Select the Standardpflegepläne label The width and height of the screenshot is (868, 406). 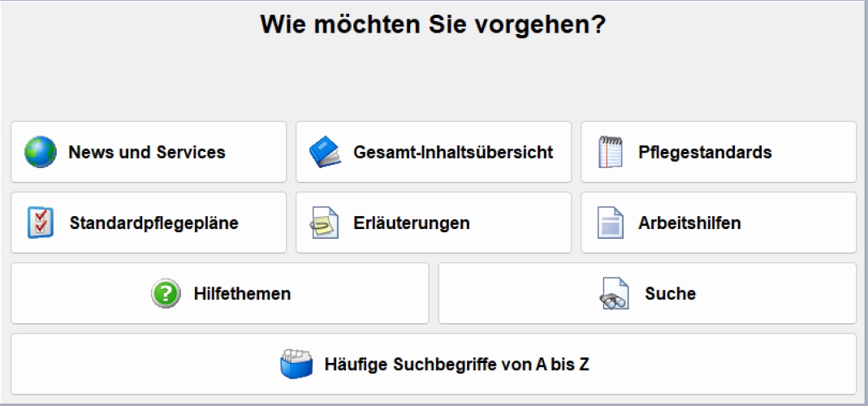pos(154,222)
